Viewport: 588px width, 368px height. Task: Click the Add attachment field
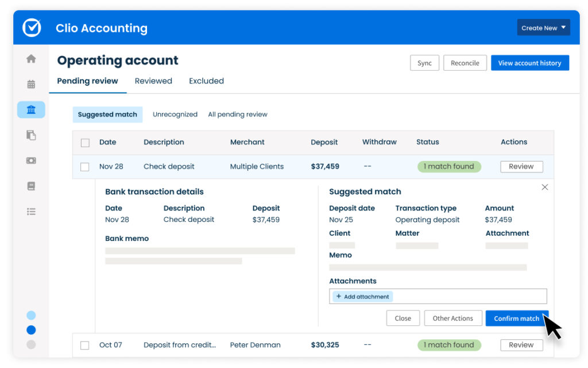362,296
